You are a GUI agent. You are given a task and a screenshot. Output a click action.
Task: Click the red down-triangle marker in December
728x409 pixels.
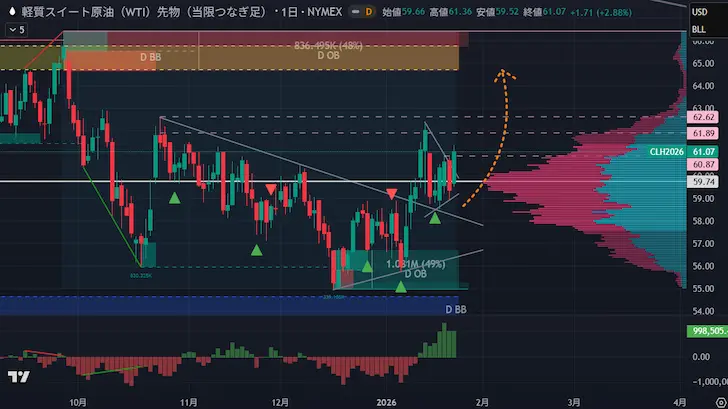coord(271,190)
